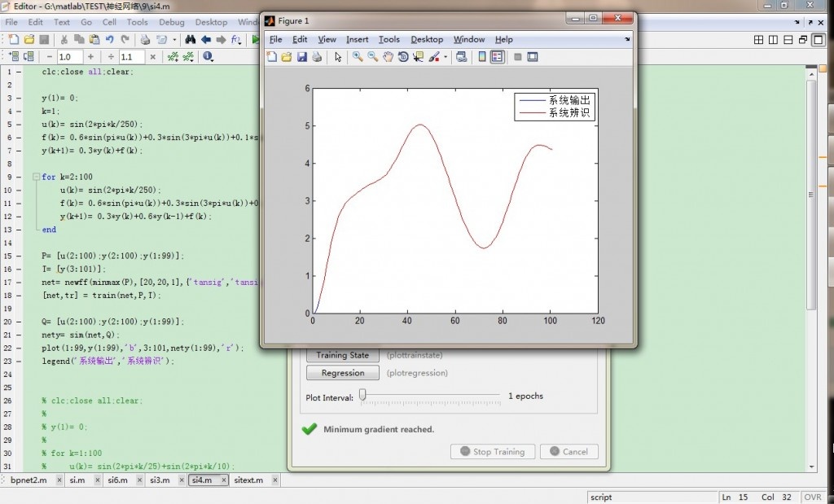This screenshot has width=834, height=504.
Task: Adjust the Plot Interval slider handle
Action: [362, 394]
